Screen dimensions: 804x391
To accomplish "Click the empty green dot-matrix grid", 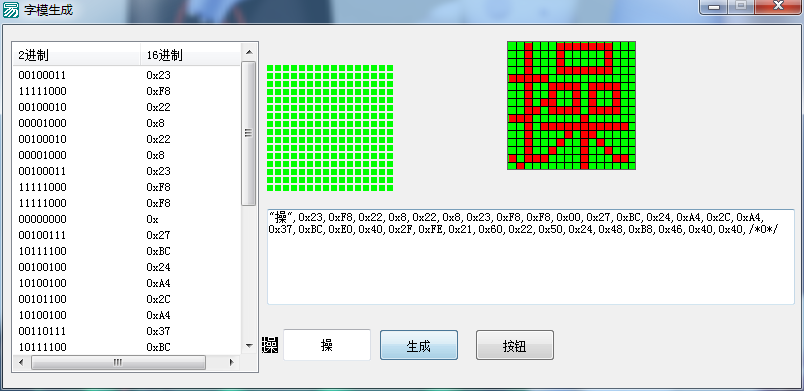I will 330,128.
